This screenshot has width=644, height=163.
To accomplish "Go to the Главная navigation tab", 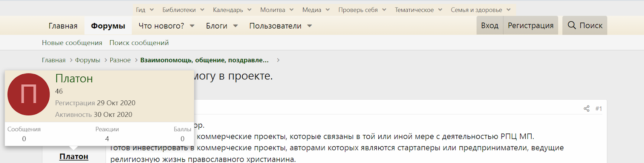I will 63,26.
